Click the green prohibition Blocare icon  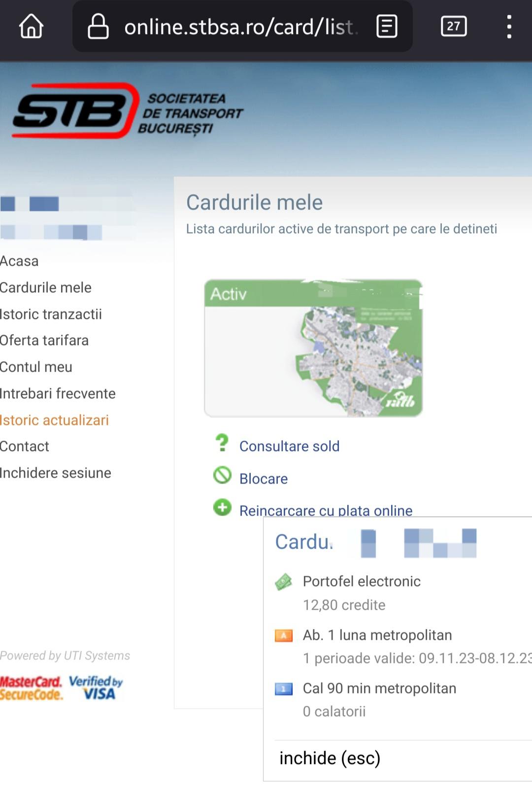[x=222, y=475]
